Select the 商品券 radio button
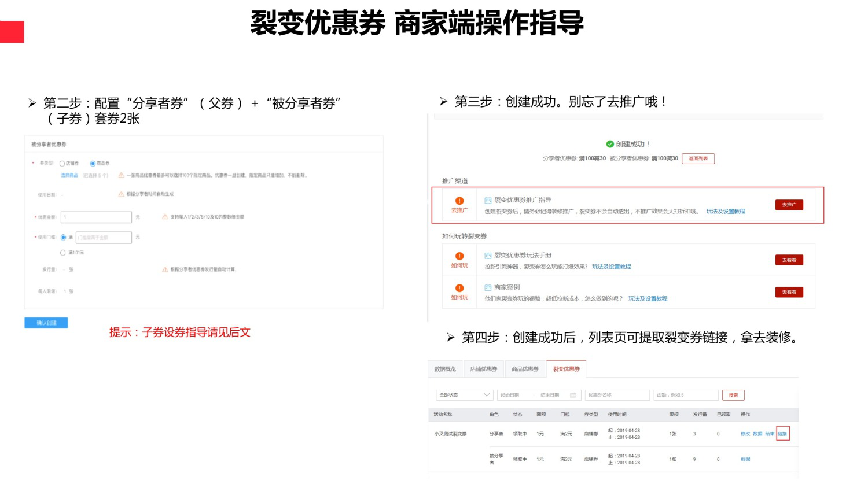Screen dimensions: 868x488 [x=93, y=164]
